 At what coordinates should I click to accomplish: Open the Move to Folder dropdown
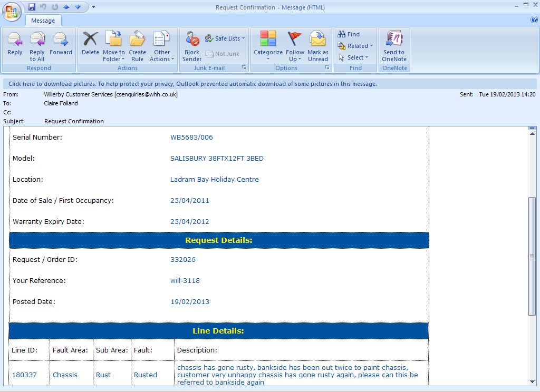point(113,45)
